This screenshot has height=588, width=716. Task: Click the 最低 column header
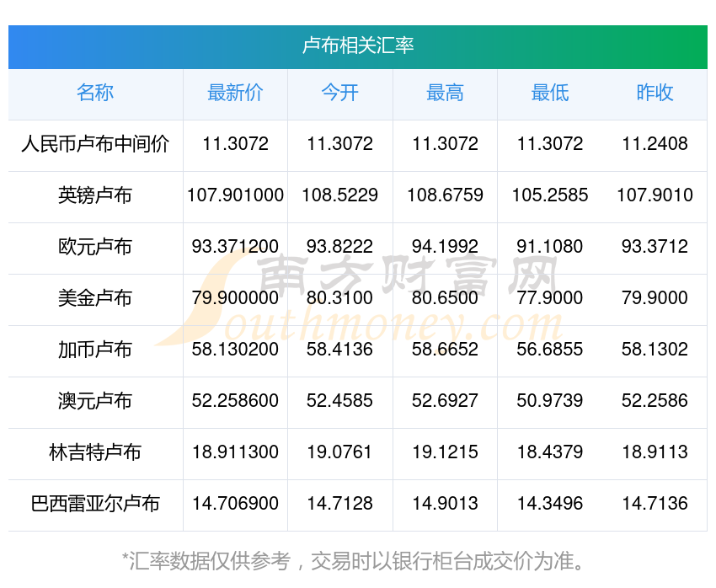(x=550, y=93)
